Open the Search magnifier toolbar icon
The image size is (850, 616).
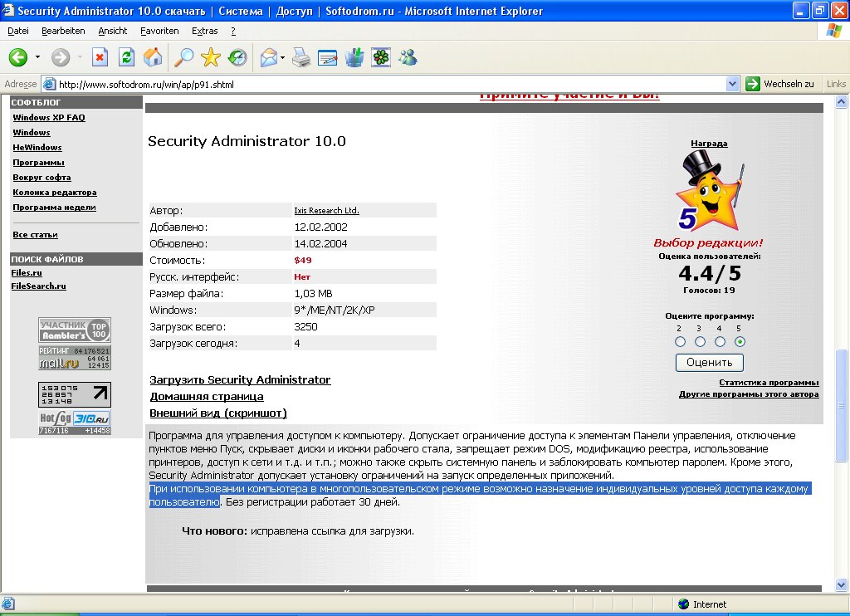183,57
